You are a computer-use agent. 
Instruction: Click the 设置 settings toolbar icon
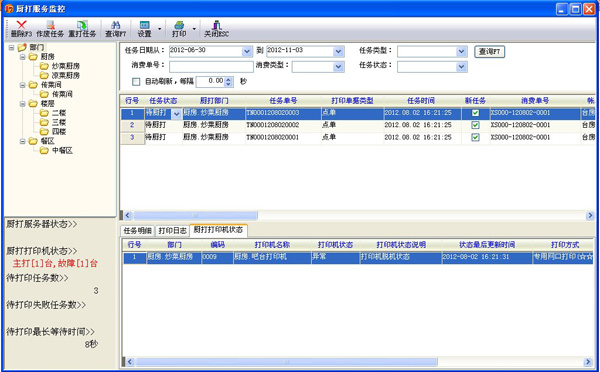pyautogui.click(x=144, y=25)
